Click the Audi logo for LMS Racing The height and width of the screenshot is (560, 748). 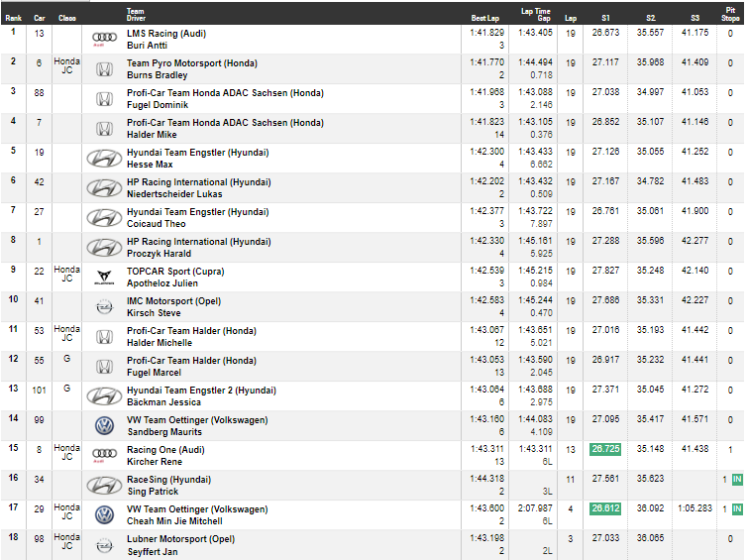click(104, 39)
